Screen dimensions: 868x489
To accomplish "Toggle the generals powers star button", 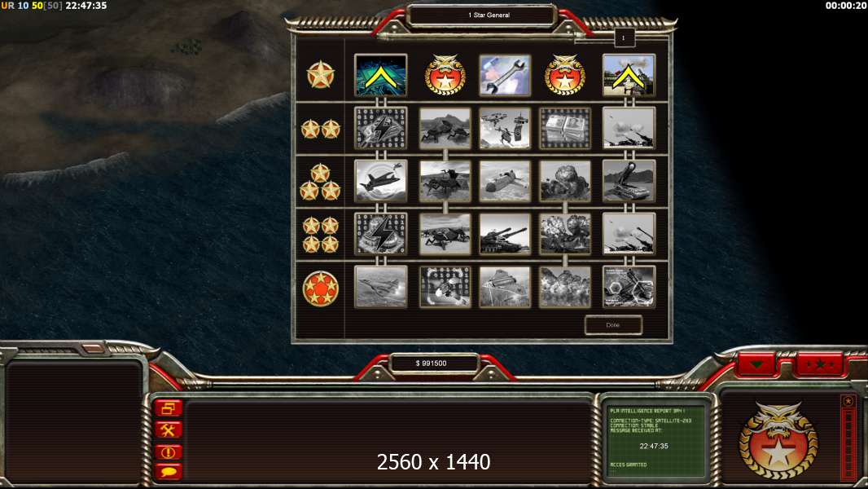I will click(819, 365).
